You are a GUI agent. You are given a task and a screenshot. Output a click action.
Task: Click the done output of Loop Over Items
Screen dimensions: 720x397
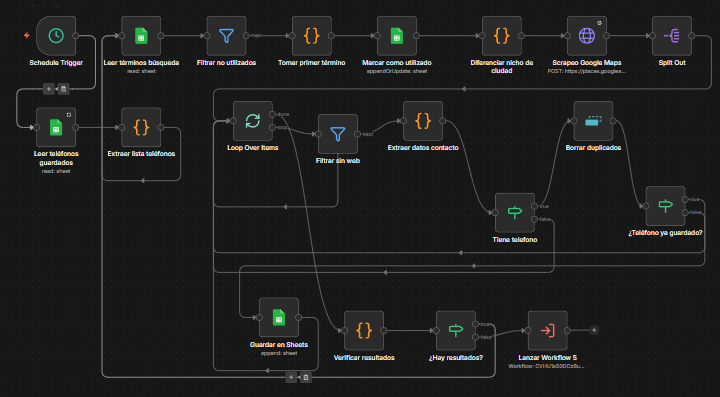click(273, 114)
